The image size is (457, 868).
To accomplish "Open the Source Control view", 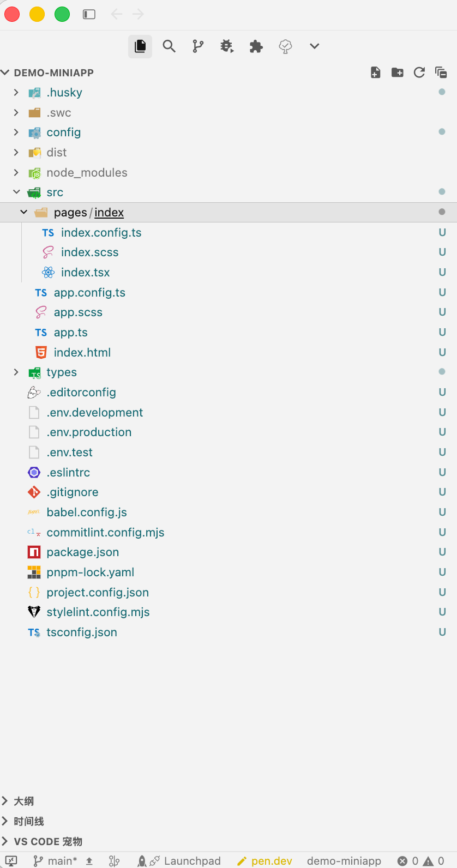I will coord(198,46).
